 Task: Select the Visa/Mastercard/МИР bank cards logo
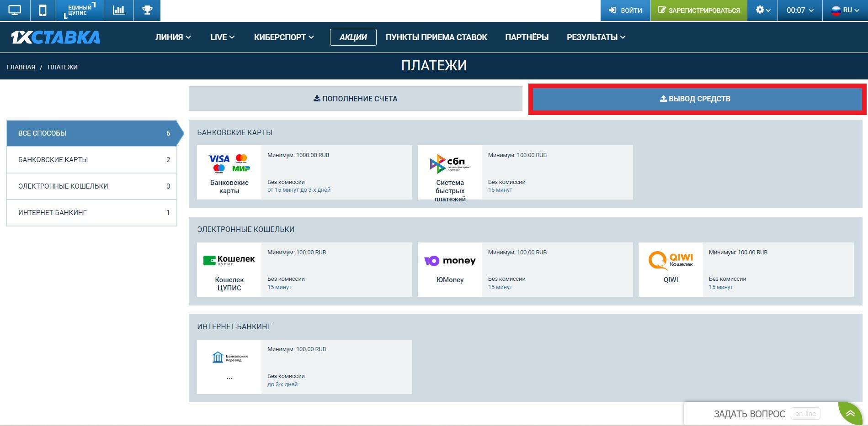coord(229,163)
